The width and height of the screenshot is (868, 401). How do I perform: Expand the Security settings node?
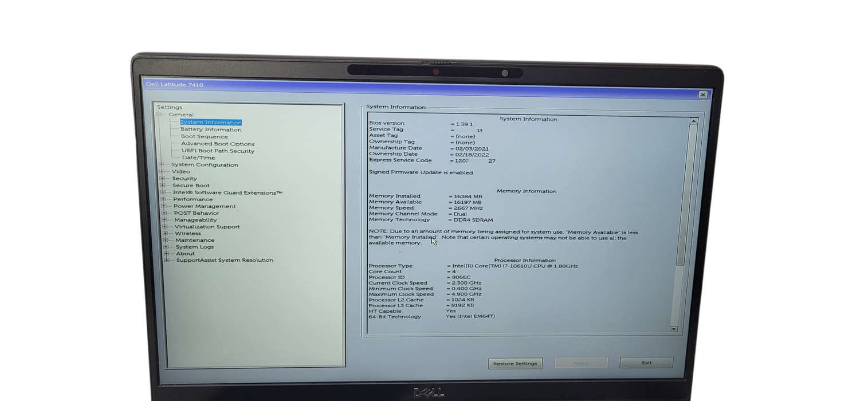click(x=162, y=178)
